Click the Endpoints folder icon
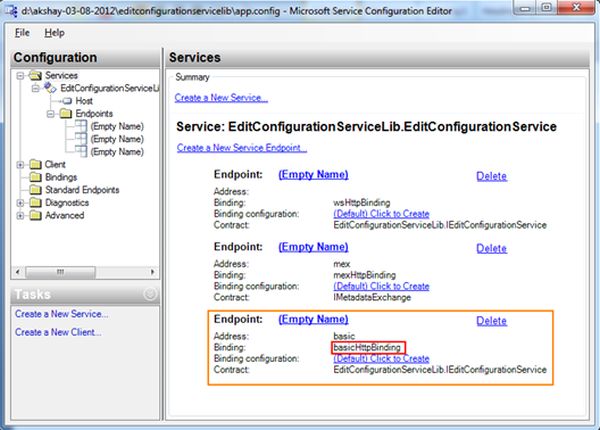This screenshot has height=430, width=600. pyautogui.click(x=65, y=114)
